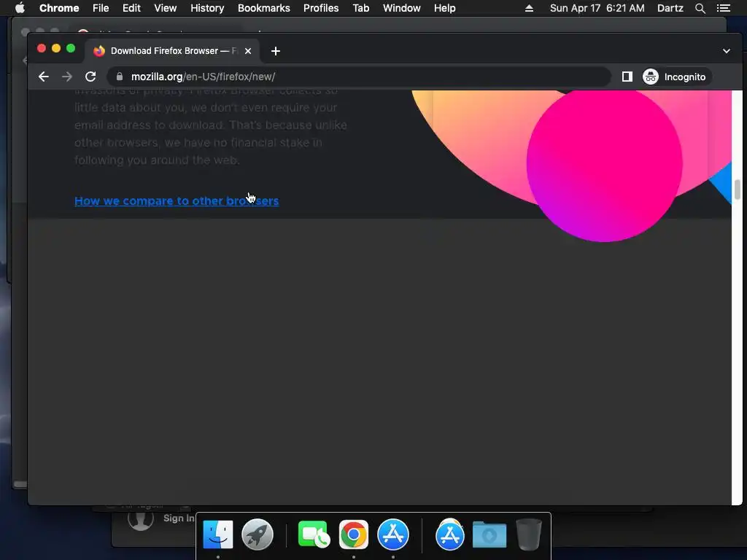Click the eject icon in menu bar
Image resolution: width=747 pixels, height=560 pixels.
tap(529, 8)
